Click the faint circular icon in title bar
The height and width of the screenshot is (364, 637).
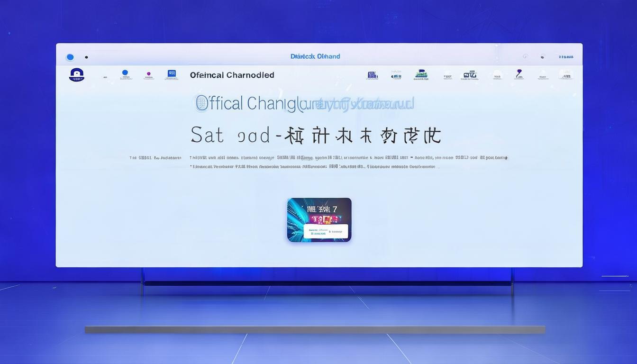tap(525, 56)
